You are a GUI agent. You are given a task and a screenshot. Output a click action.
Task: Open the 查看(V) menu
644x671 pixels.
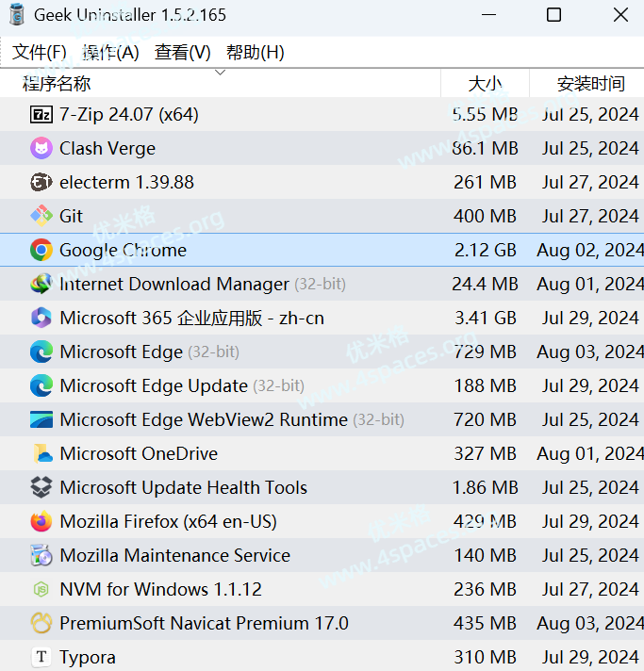point(183,53)
